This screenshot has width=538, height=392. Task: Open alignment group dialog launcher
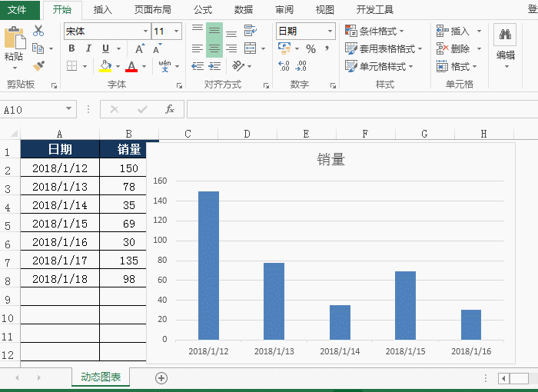tap(266, 85)
